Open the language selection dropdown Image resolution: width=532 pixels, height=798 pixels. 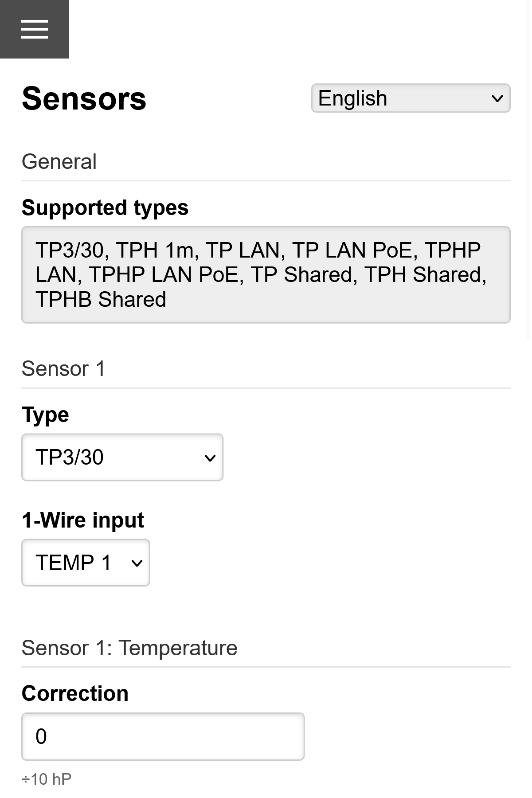[411, 98]
